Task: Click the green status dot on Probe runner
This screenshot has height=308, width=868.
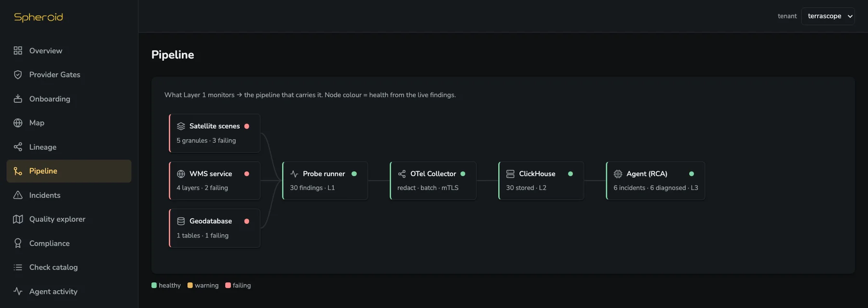Action: point(354,174)
